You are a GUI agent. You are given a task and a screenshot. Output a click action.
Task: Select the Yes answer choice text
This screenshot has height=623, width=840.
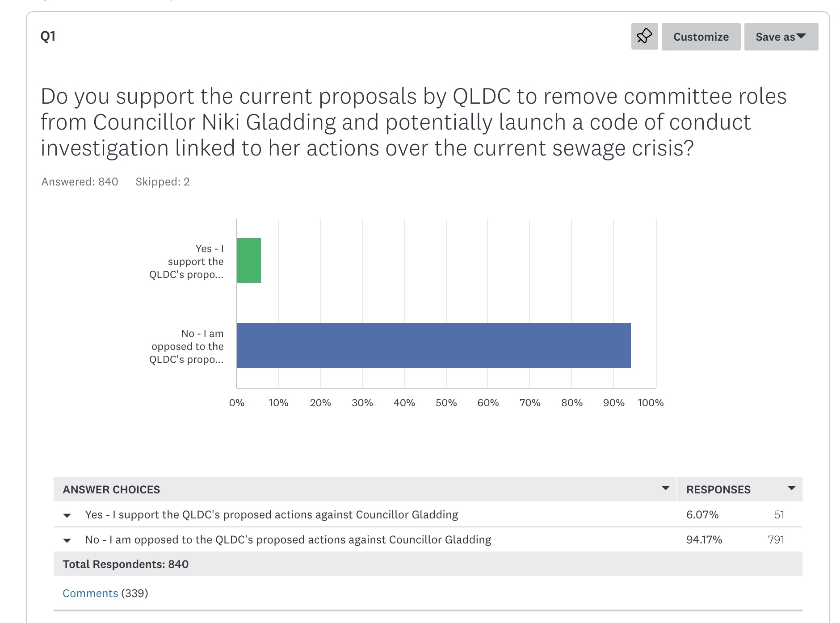coord(272,514)
